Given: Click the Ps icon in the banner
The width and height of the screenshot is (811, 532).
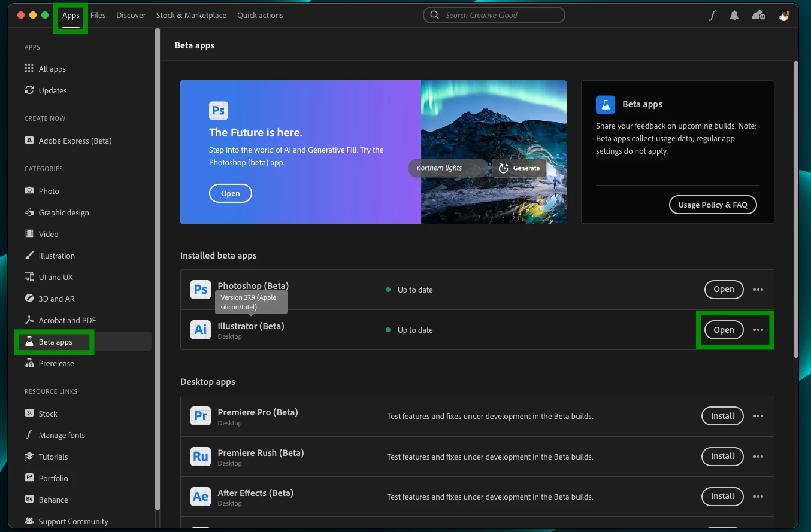Looking at the screenshot, I should (219, 111).
